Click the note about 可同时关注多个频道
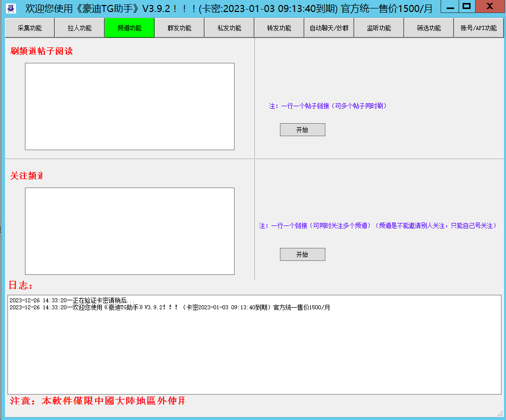This screenshot has width=506, height=420. (378, 226)
